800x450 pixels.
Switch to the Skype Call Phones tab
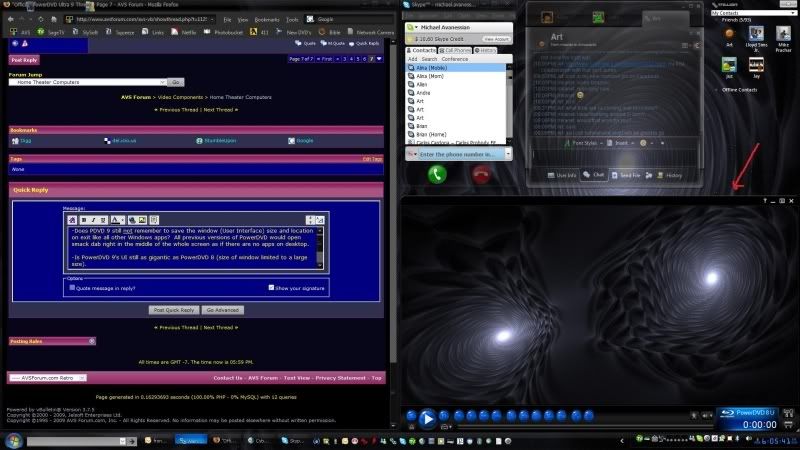[455, 51]
